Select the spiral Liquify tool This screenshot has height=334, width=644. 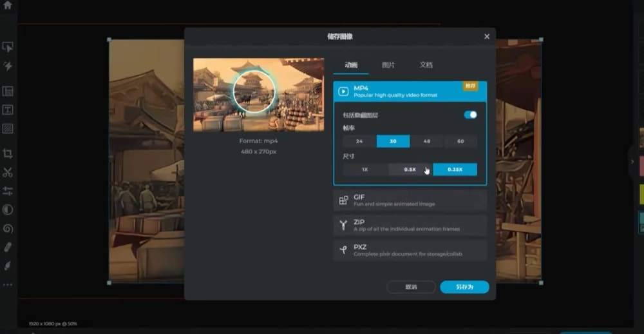tap(7, 229)
